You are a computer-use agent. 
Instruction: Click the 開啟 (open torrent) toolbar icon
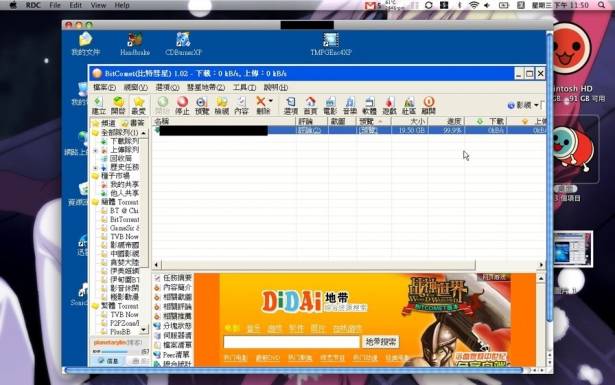tap(118, 105)
